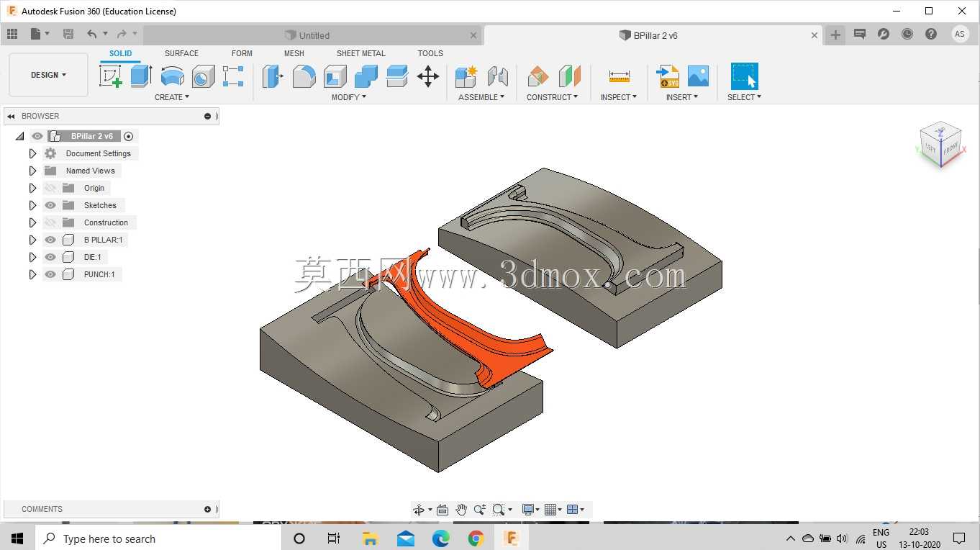The image size is (980, 550).
Task: Open Microsoft Edge from the taskbar
Action: coord(440,538)
